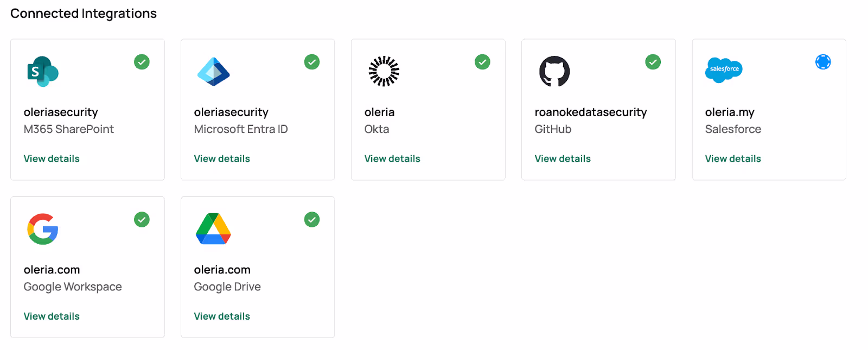The height and width of the screenshot is (350, 868).
Task: Click blue syncing status icon on Salesforce card
Action: (823, 62)
